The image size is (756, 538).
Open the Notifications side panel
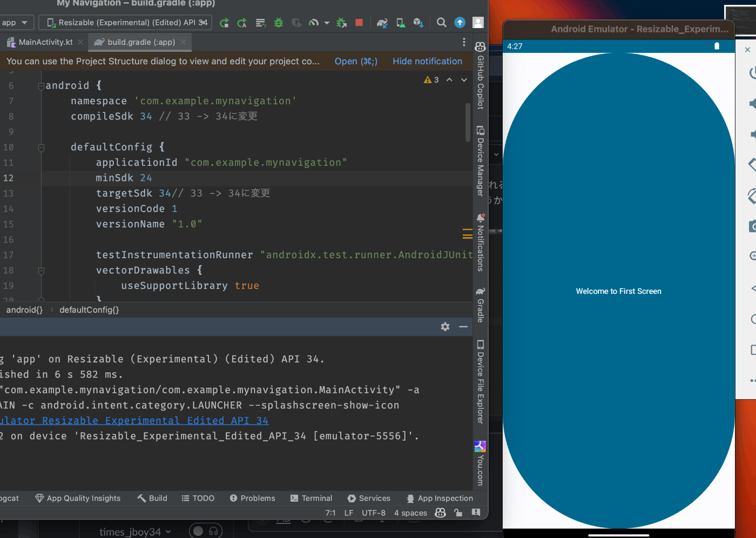pos(480,242)
